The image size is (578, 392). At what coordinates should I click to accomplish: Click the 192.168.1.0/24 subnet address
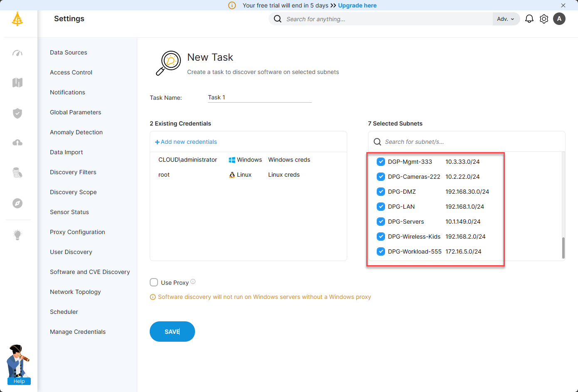(465, 207)
